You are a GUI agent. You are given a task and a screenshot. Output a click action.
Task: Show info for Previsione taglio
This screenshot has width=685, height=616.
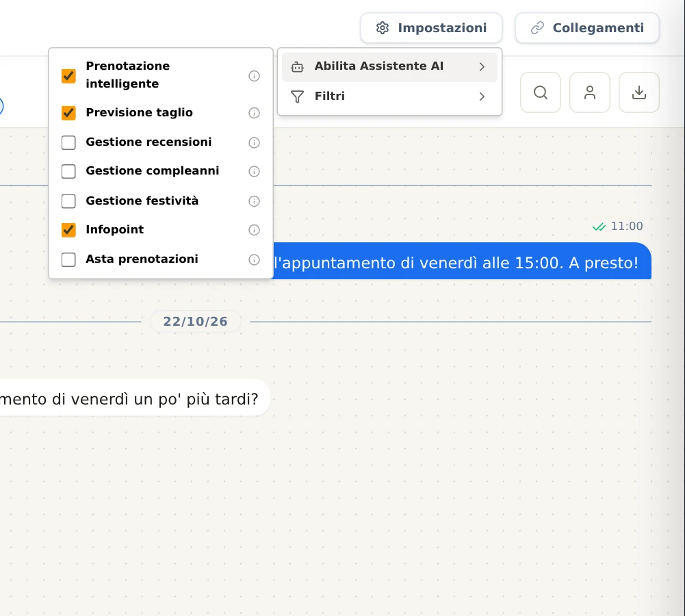[x=255, y=113]
